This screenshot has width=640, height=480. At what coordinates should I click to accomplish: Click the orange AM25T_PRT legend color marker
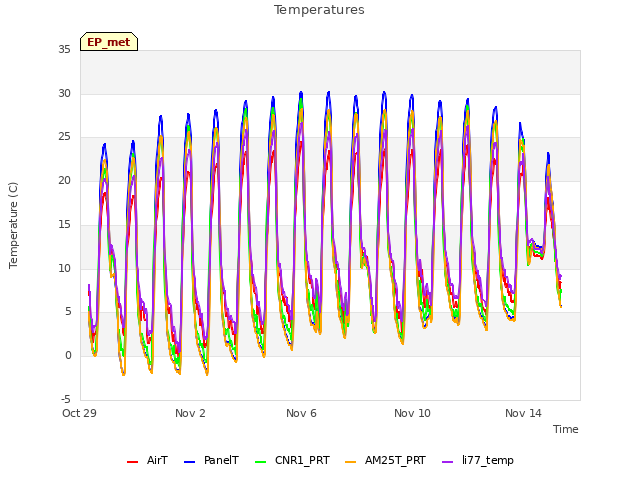pyautogui.click(x=351, y=462)
